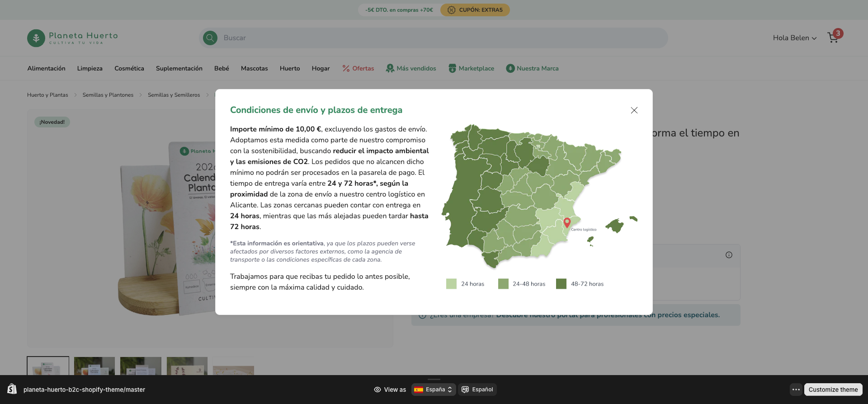
Task: Open the three-dots more menu
Action: click(x=796, y=390)
